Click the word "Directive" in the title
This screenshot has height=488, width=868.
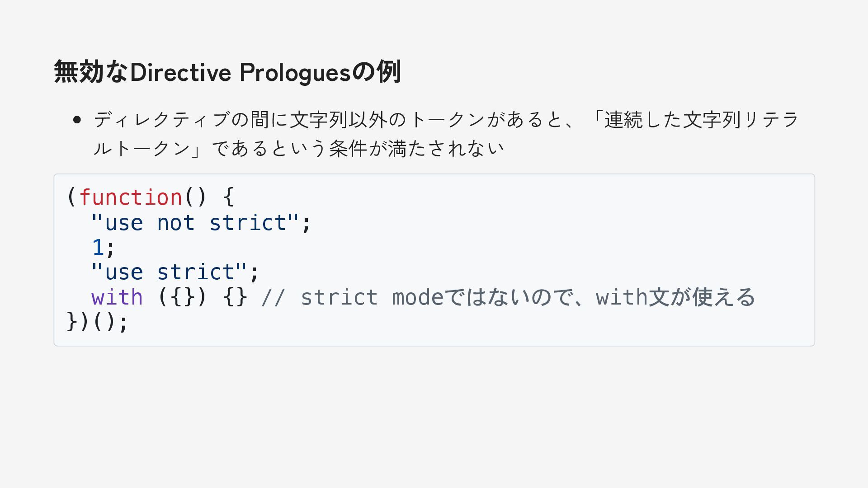tap(180, 72)
